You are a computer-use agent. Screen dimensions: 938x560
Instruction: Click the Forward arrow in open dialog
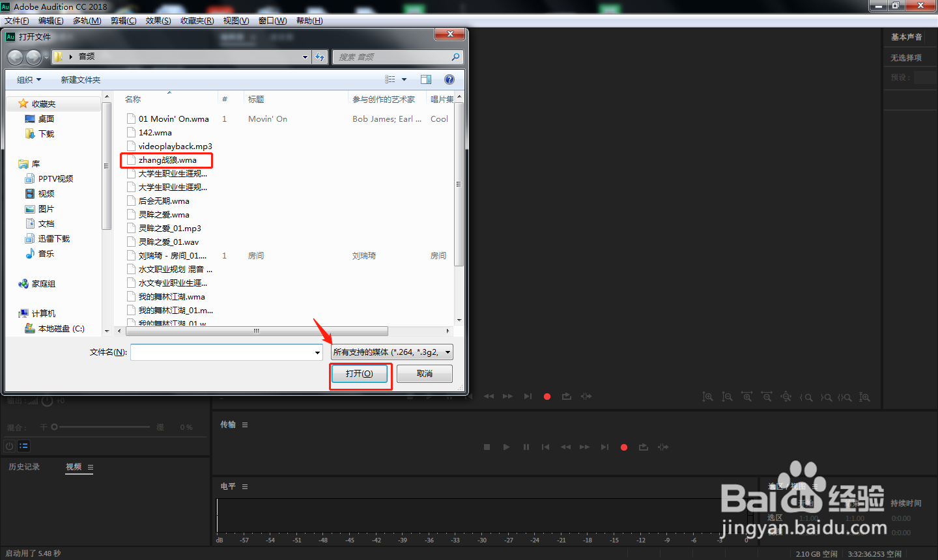(x=33, y=57)
